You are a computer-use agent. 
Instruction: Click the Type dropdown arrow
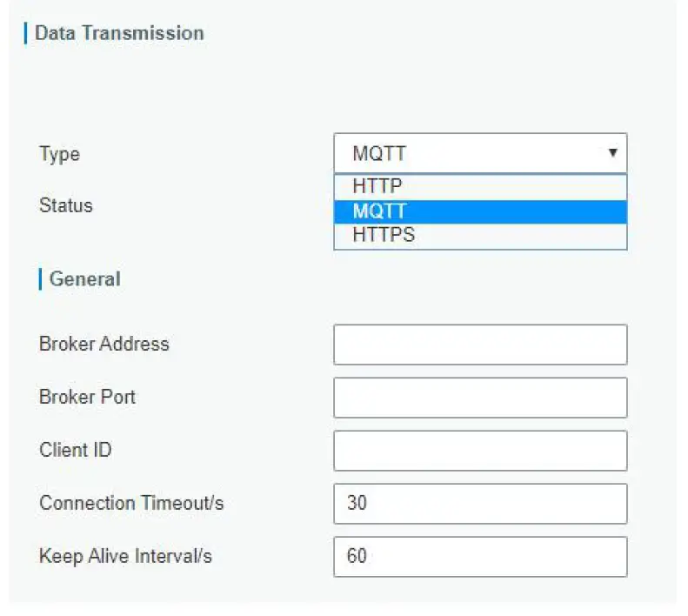tap(612, 153)
